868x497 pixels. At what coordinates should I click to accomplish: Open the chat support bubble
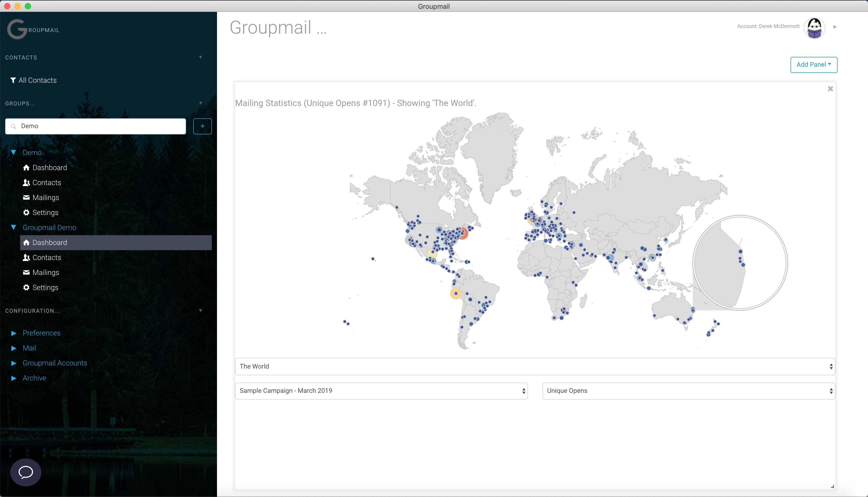tap(26, 472)
